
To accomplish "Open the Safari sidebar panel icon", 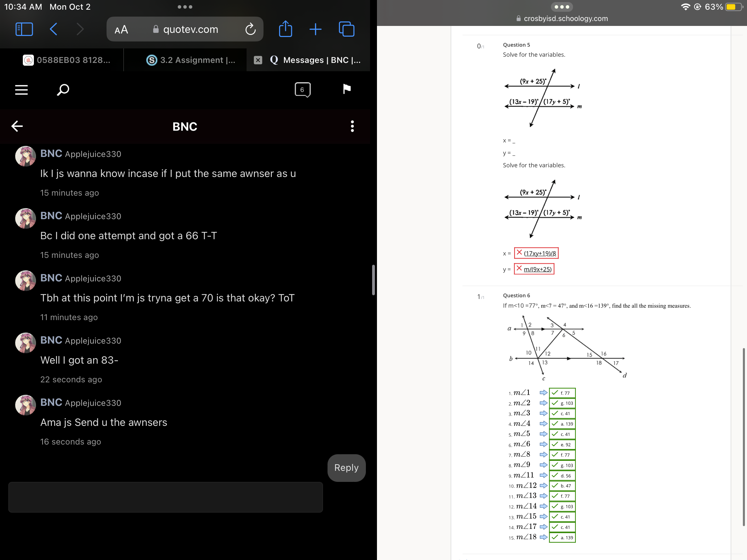I will click(x=24, y=29).
